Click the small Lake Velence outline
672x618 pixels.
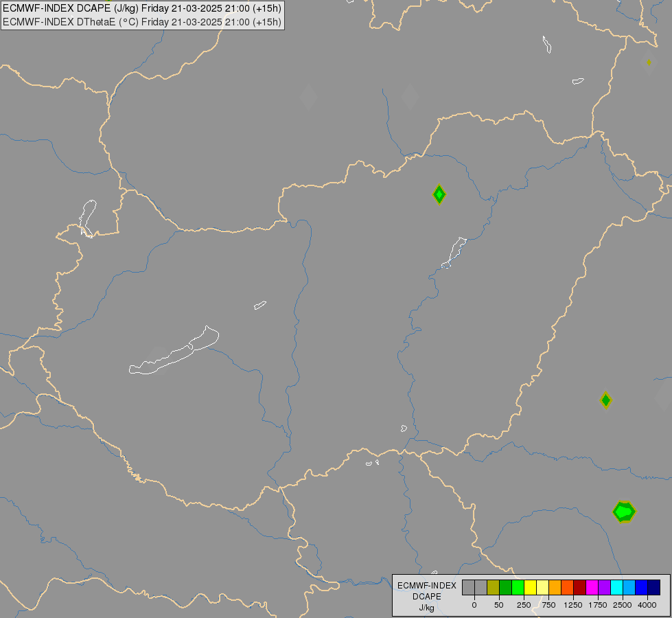click(x=259, y=305)
